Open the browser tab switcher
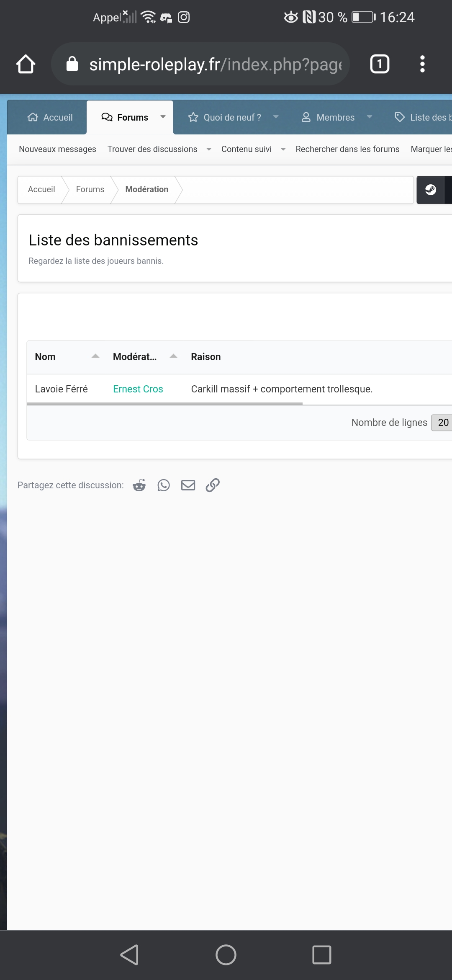 [x=380, y=64]
